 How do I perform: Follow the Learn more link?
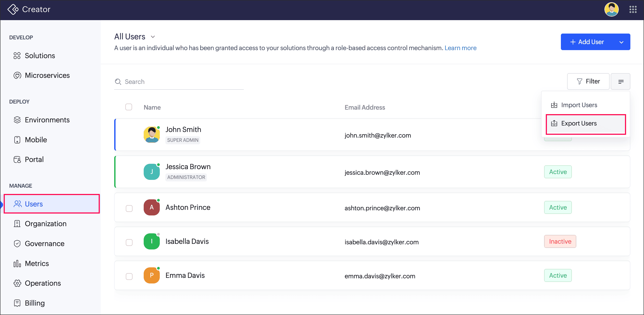(460, 48)
